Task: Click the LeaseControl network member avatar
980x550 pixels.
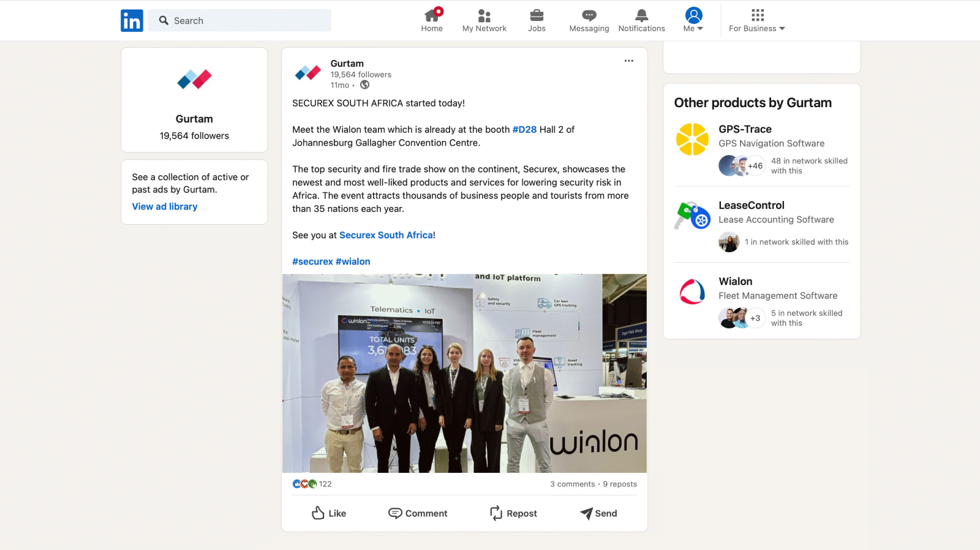Action: [729, 242]
